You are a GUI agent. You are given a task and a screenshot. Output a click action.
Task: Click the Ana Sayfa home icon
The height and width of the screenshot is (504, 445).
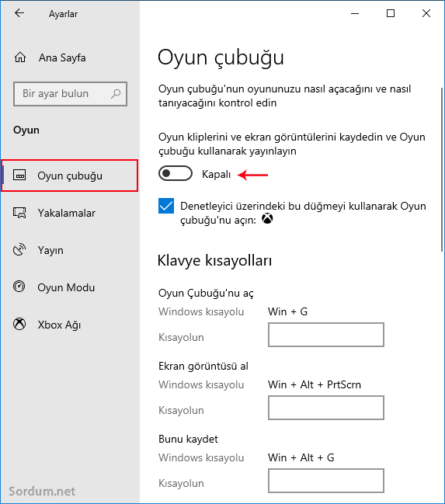(20, 57)
